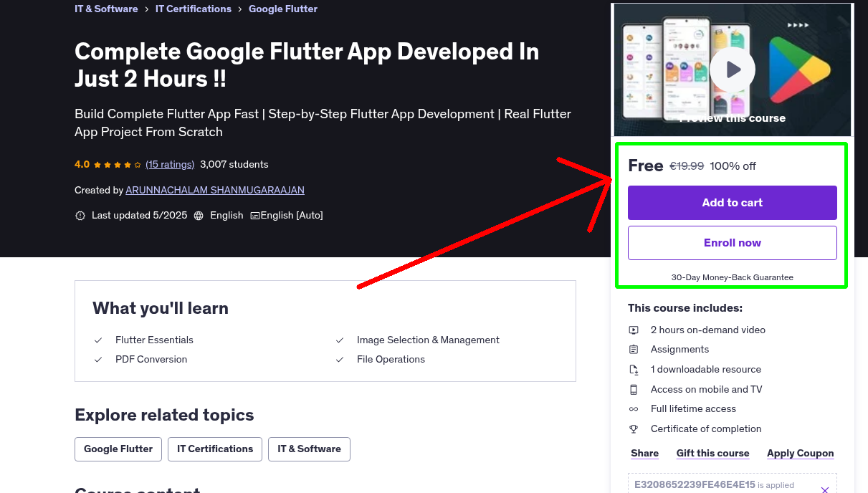Click the applied coupon code E3208652239FE46E4E15
The height and width of the screenshot is (493, 868).
tap(695, 484)
